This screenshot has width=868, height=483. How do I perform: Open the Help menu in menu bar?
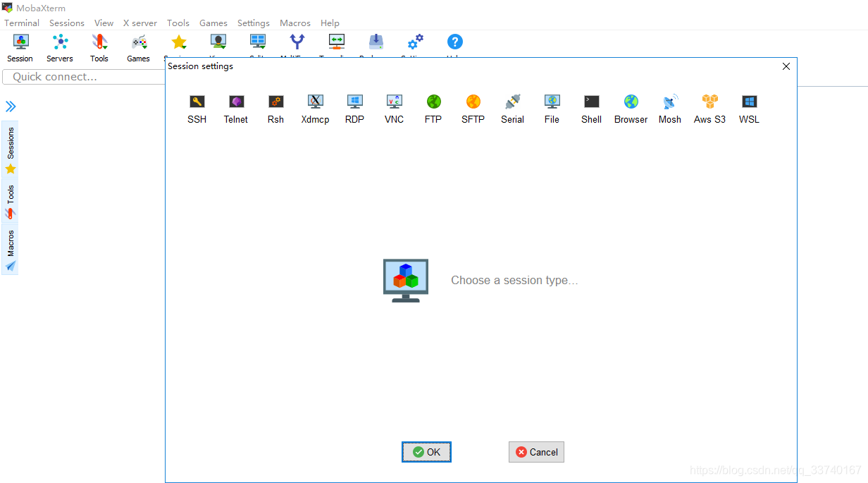point(330,23)
